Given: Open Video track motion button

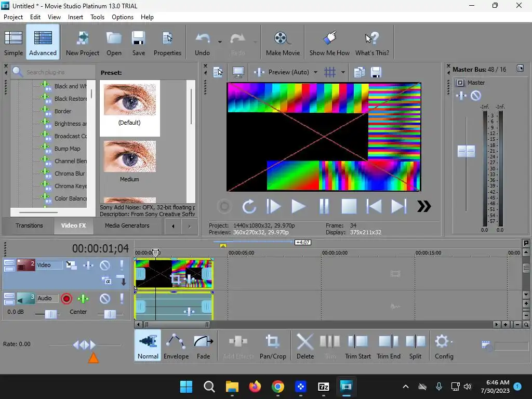Looking at the screenshot, I should [x=71, y=265].
